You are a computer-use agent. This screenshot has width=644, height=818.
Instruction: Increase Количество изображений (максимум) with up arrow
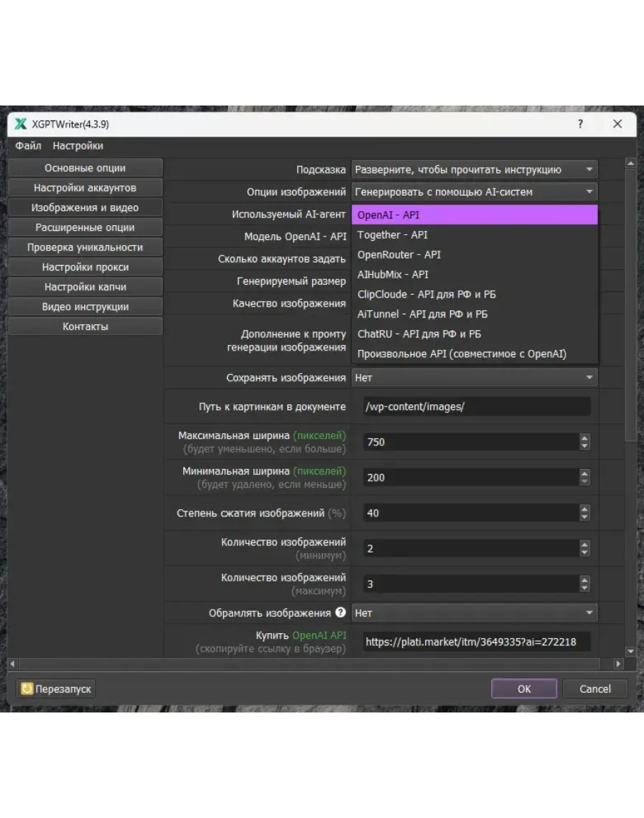tap(585, 579)
